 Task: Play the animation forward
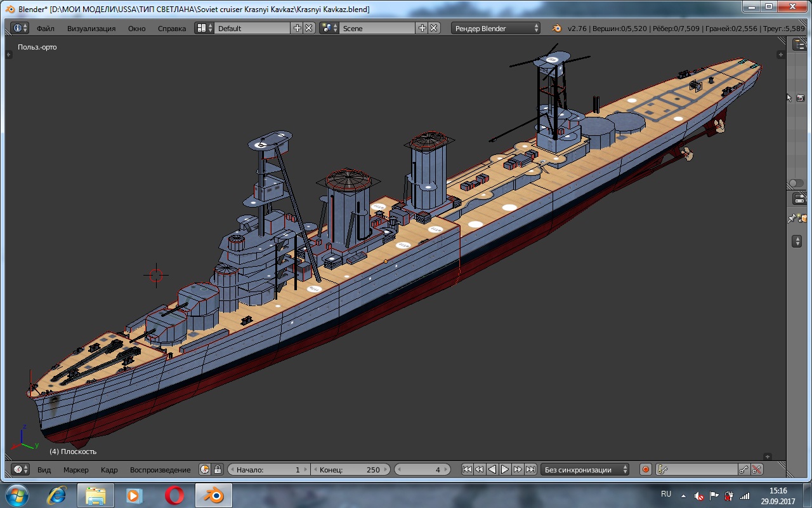coord(505,469)
